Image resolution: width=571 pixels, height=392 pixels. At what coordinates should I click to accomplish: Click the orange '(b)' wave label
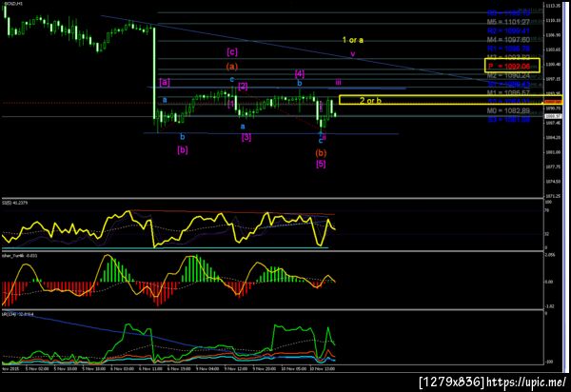coord(321,153)
